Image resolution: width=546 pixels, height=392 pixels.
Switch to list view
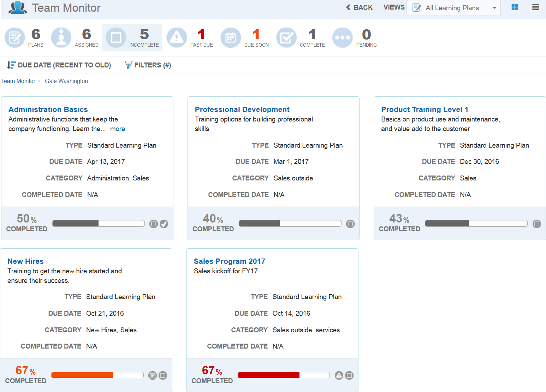(x=536, y=7)
